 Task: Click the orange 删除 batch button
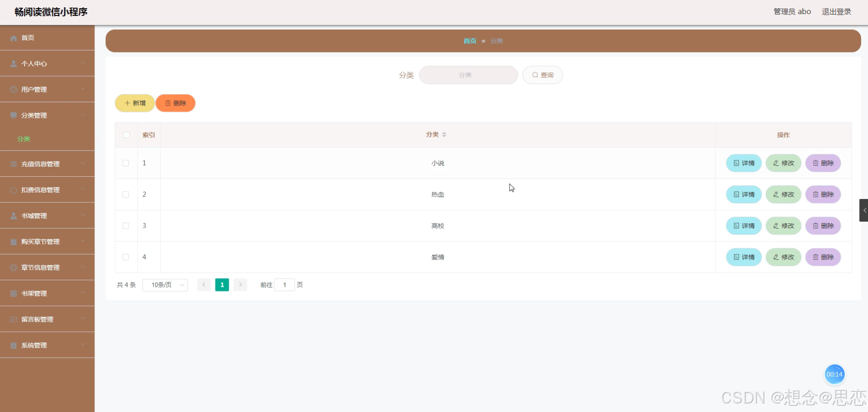point(176,103)
